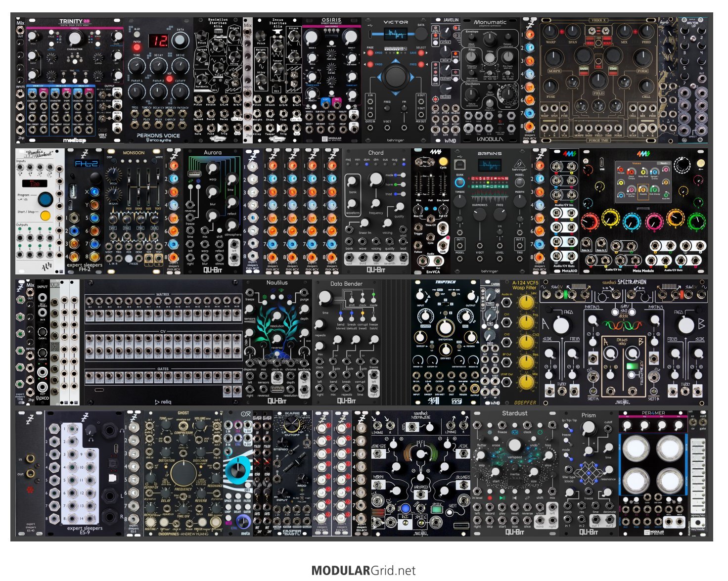This screenshot has height=581, width=728.
Task: Click the PITCH knob on Monsoon
Action: (x=113, y=174)
